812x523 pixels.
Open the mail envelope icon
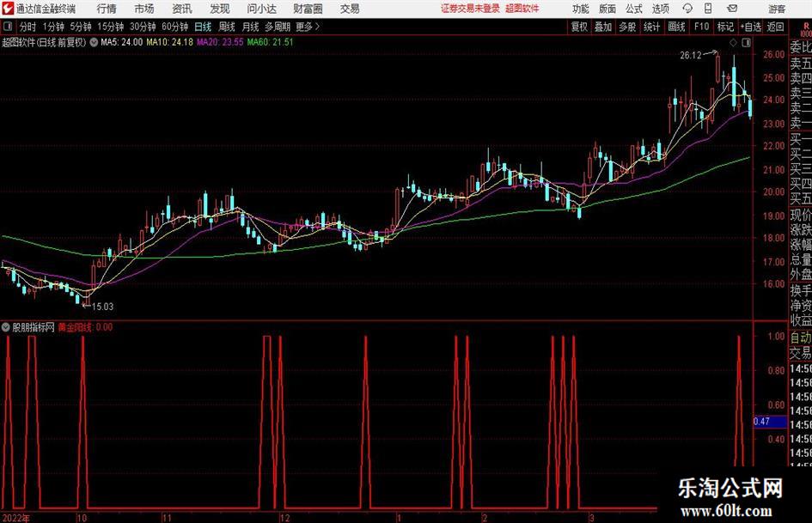click(x=732, y=9)
